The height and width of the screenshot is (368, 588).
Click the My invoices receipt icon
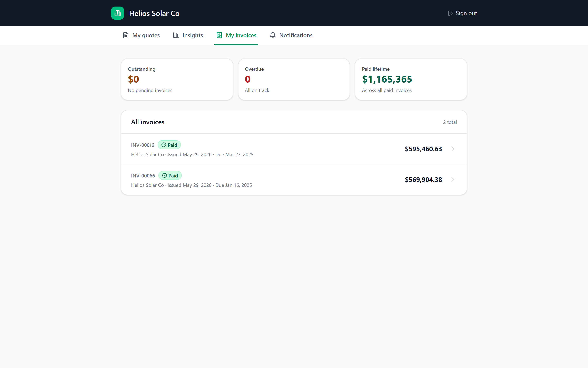(x=219, y=35)
